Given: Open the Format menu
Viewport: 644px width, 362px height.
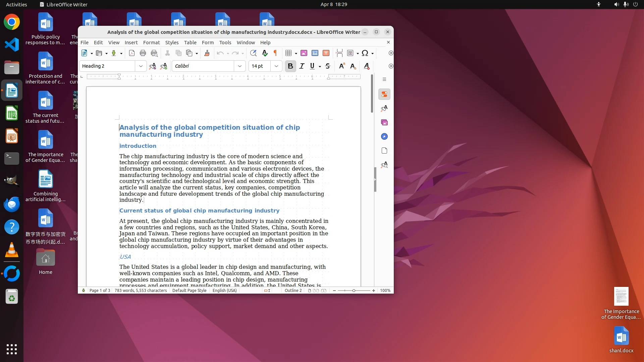Looking at the screenshot, I should tap(151, 43).
